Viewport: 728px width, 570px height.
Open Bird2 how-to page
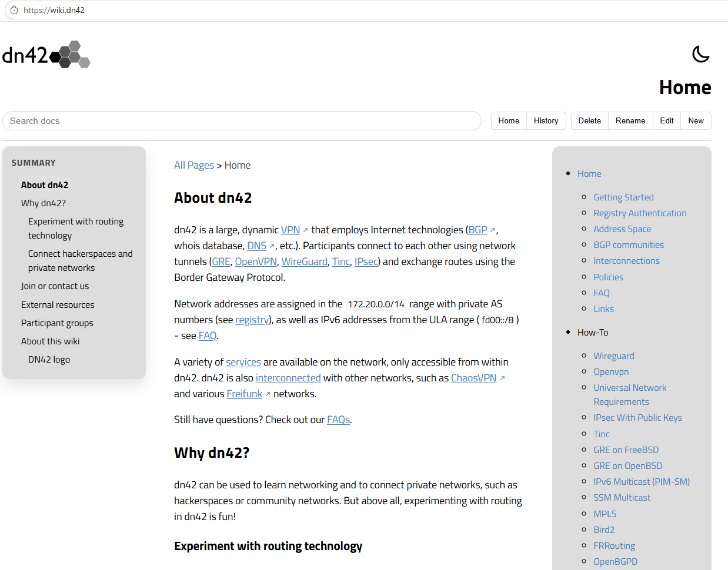(604, 530)
